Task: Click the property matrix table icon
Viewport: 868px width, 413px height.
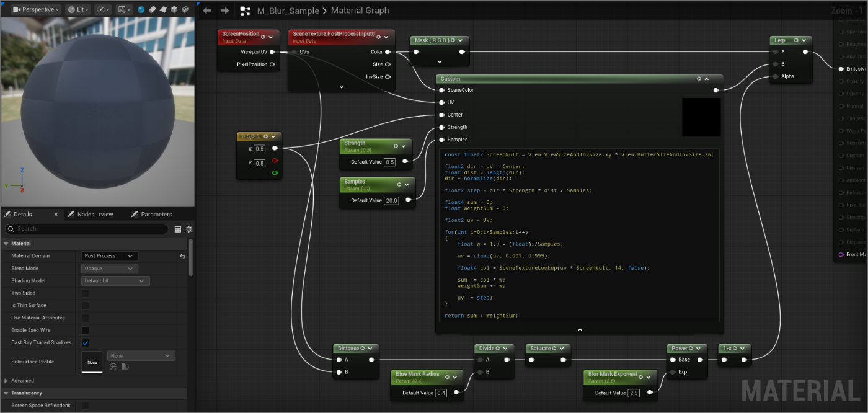Action: [178, 229]
